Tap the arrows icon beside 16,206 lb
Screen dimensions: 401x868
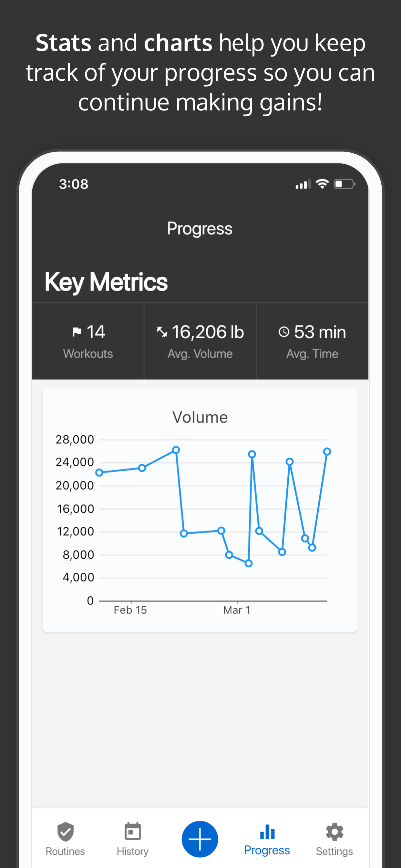click(162, 332)
